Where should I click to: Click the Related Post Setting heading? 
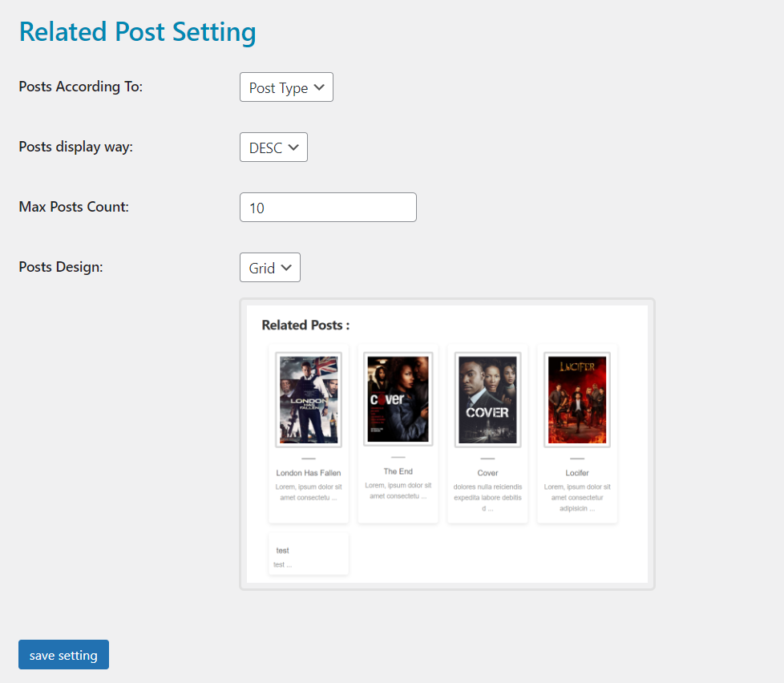138,31
